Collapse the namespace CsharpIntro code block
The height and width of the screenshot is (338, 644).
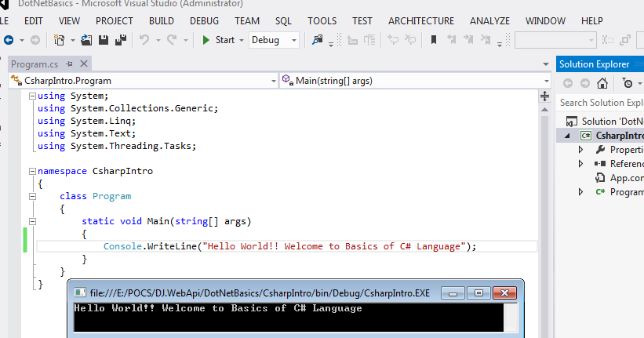(31, 170)
